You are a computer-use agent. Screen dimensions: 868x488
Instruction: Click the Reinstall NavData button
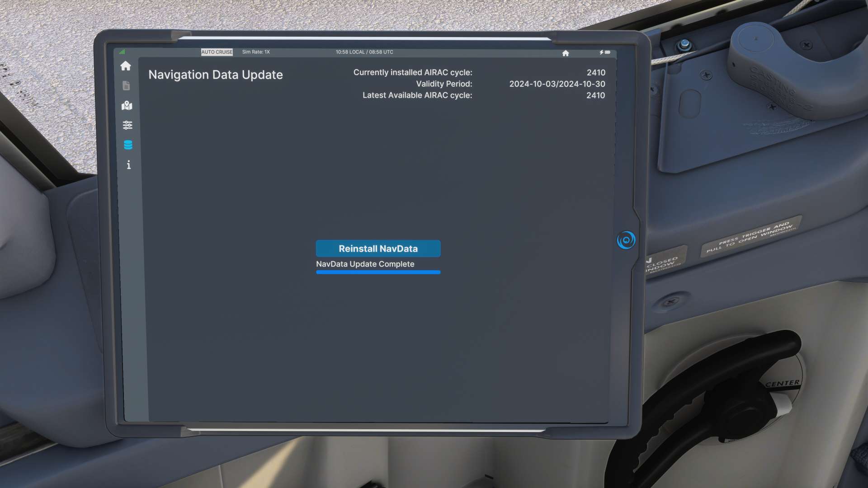378,249
